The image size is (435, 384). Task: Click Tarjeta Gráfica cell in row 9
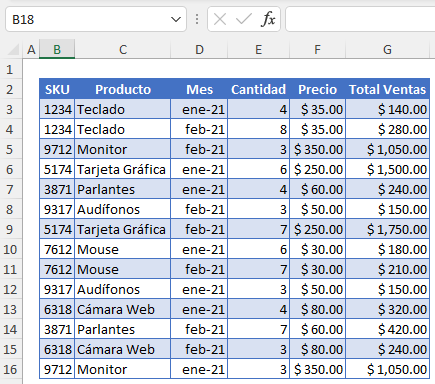pyautogui.click(x=123, y=229)
